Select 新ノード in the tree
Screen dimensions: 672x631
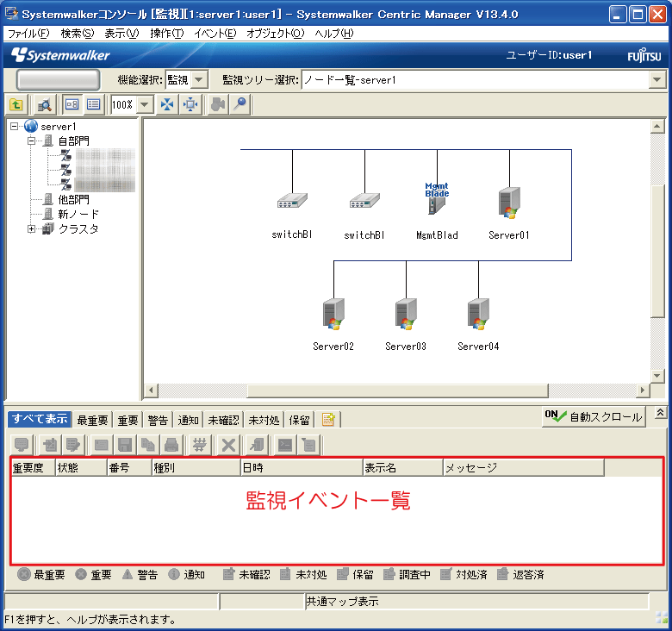[x=78, y=214]
